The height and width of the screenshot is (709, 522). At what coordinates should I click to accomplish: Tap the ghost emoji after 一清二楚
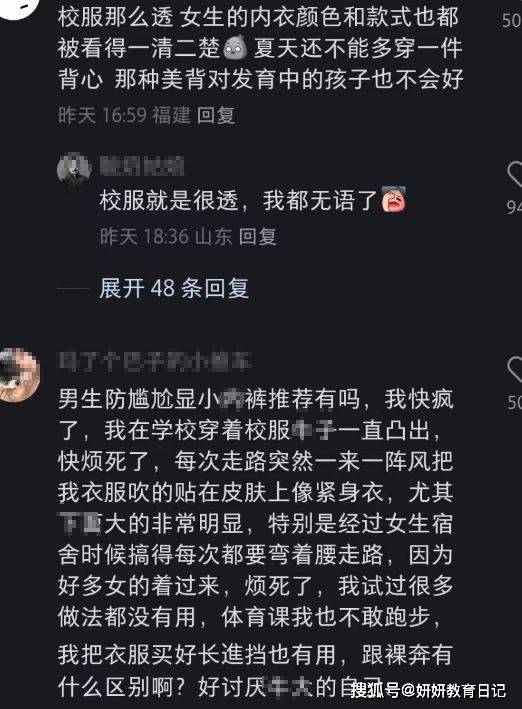[235, 47]
